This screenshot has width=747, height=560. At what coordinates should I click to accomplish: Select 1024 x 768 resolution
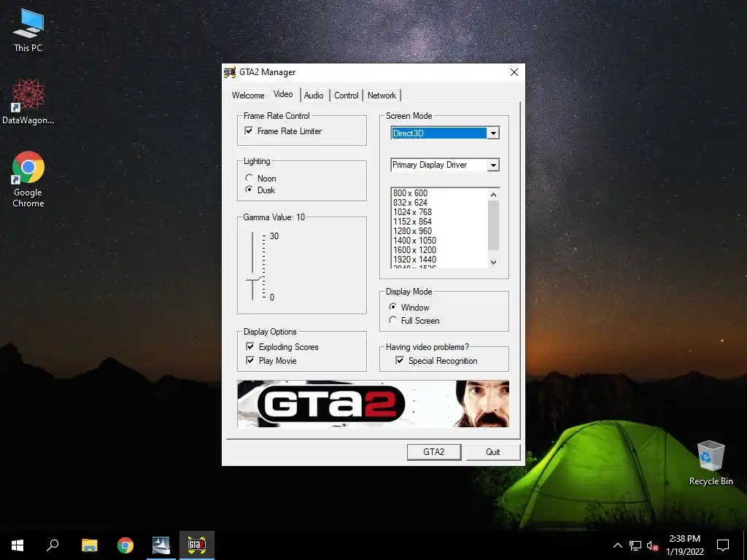(413, 212)
